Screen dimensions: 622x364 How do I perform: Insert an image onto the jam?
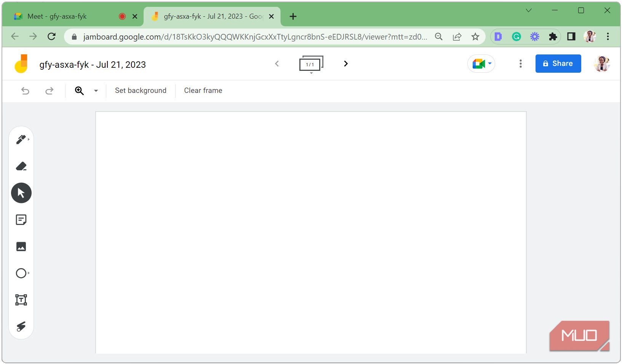(21, 246)
